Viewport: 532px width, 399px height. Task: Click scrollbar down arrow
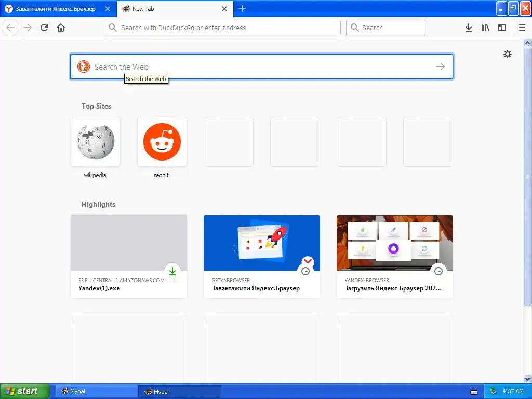pyautogui.click(x=528, y=379)
